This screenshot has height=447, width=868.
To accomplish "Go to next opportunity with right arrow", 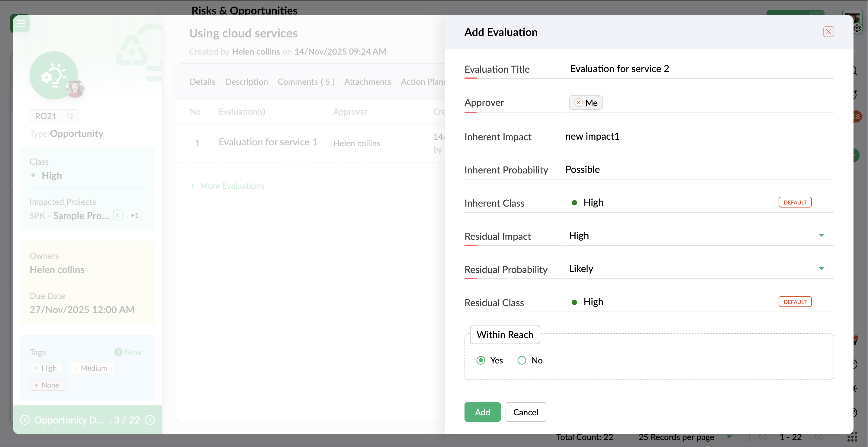I will point(149,420).
